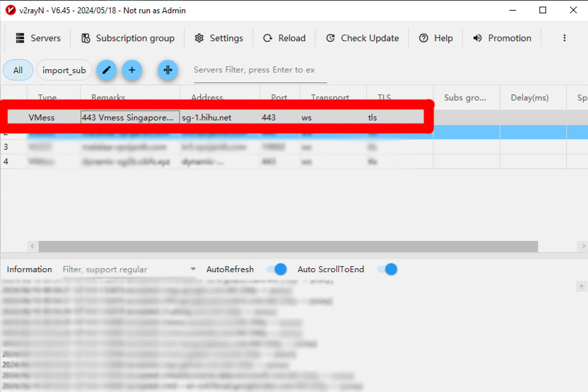Image resolution: width=588 pixels, height=392 pixels.
Task: Select the import_sub group chip
Action: point(64,70)
